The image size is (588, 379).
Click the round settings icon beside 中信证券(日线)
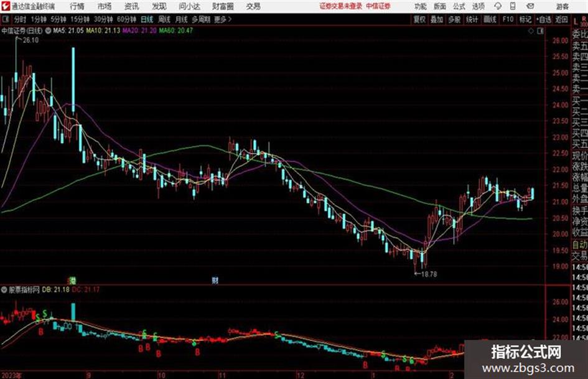(48, 30)
